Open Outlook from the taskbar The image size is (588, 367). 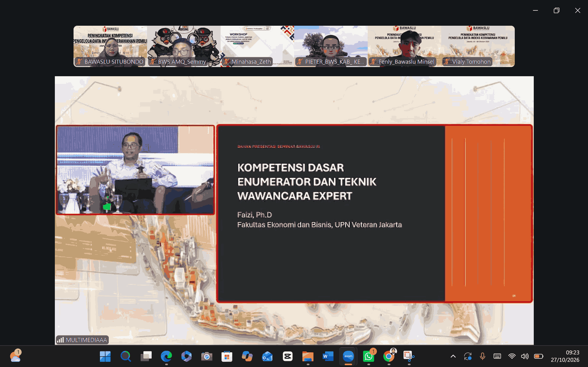coord(267,356)
